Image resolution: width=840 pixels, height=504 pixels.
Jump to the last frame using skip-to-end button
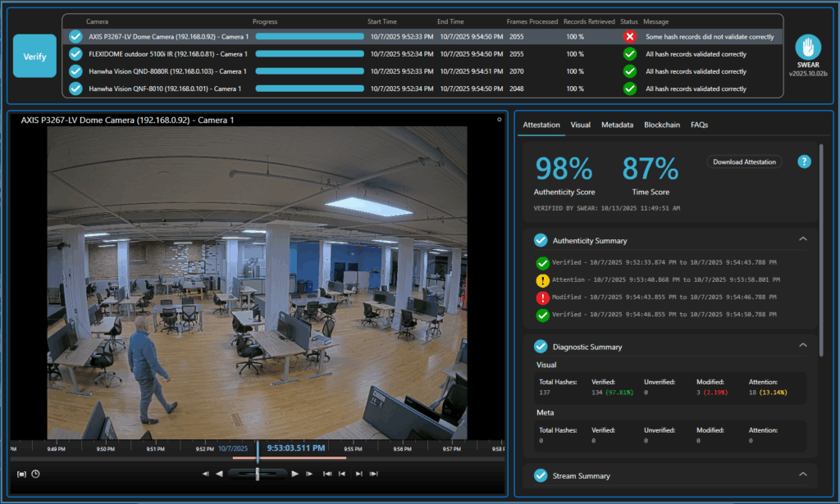click(x=373, y=474)
